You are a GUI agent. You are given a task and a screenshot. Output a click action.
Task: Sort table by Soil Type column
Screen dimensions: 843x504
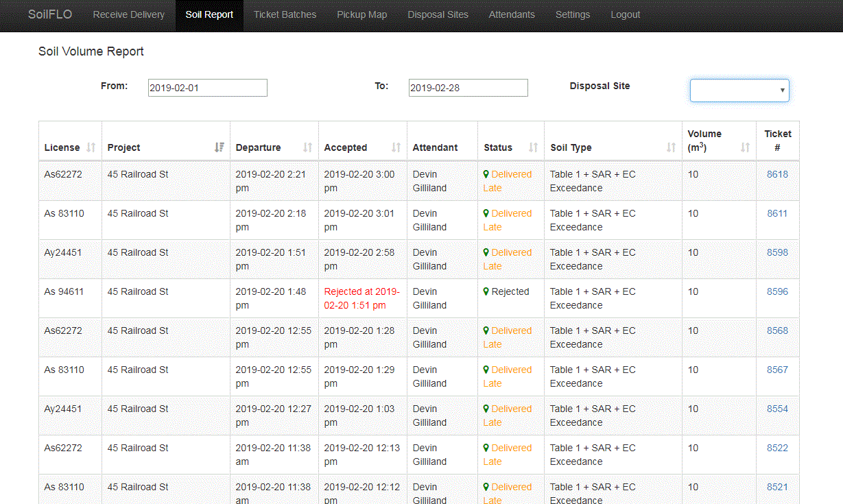click(x=613, y=141)
